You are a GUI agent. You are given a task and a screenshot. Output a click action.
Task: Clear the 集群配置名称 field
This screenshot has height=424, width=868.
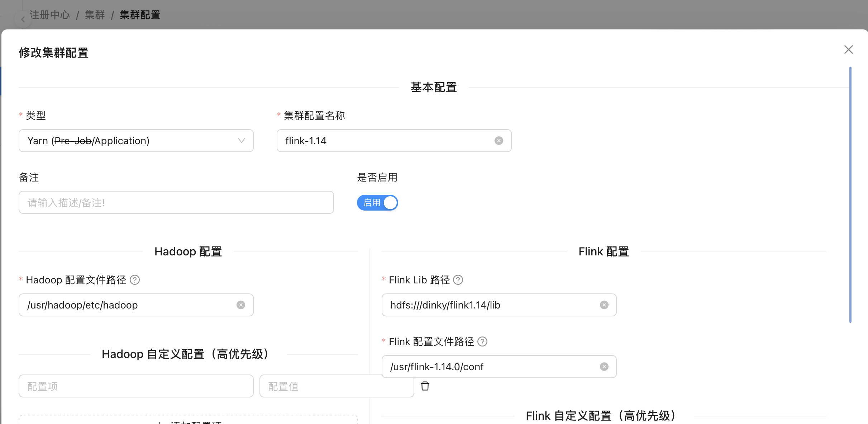499,141
